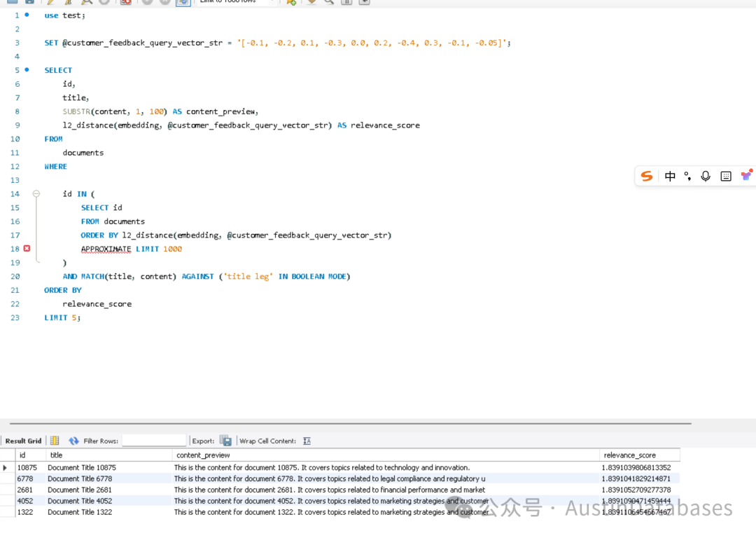Image resolution: width=756 pixels, height=538 pixels.
Task: Click the statement marker dot on line 1
Action: [27, 15]
